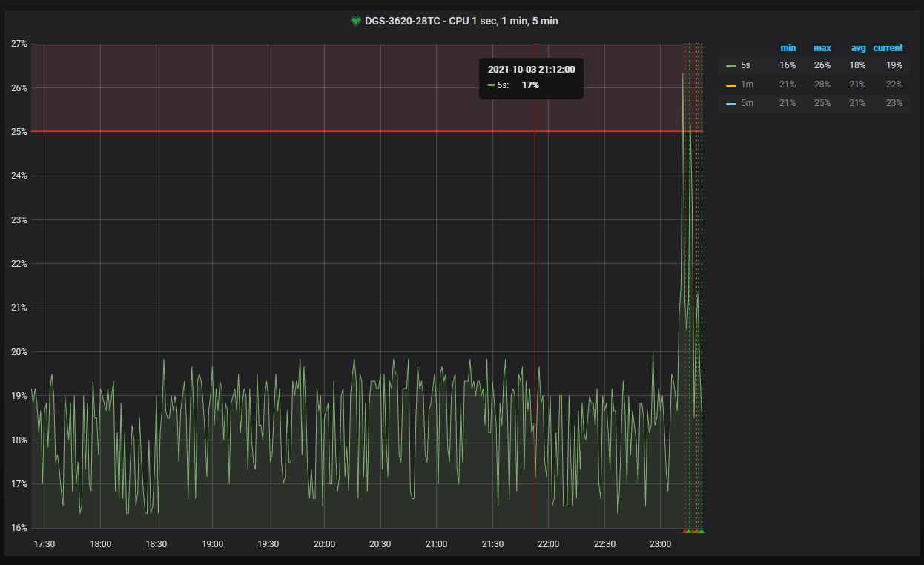Sort the legend by the min column

coord(788,48)
